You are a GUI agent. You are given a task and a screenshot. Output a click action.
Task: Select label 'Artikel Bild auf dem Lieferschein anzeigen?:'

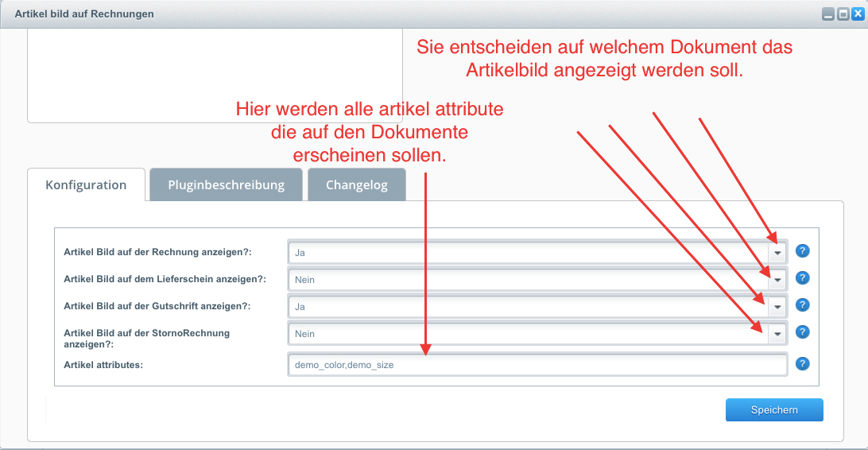pyautogui.click(x=165, y=280)
